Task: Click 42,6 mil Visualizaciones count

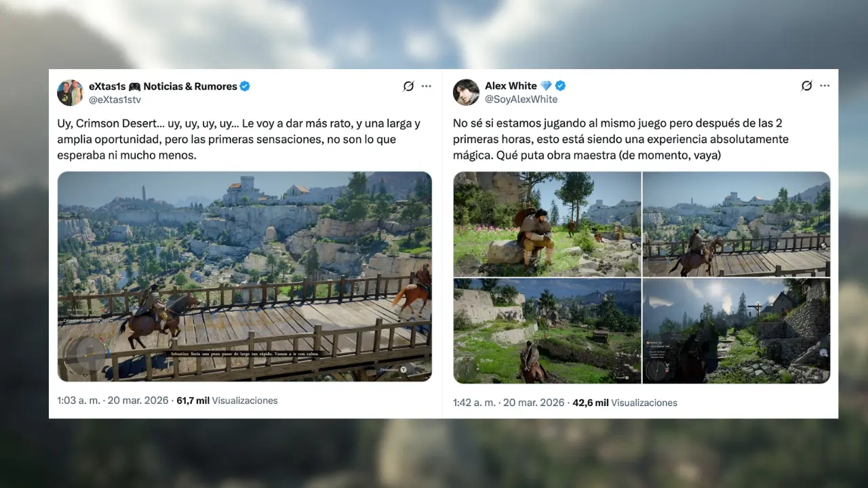Action: click(x=625, y=403)
